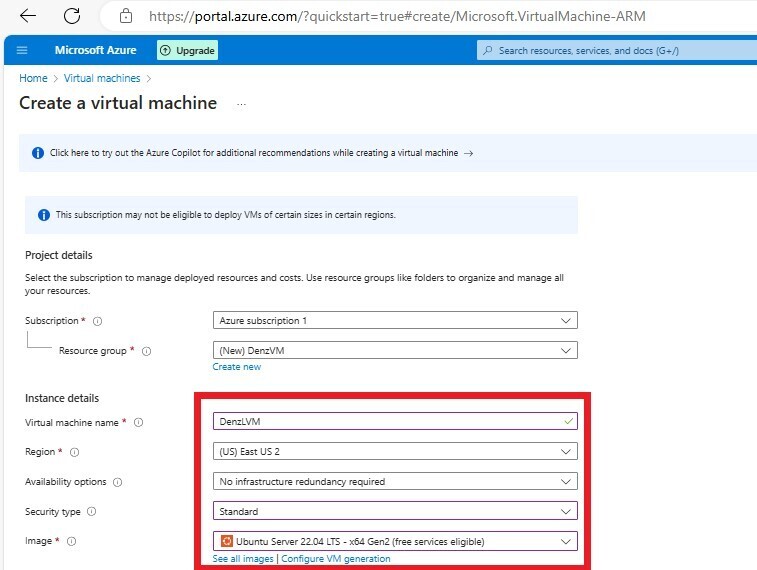Show info tooltip for Security type

click(x=91, y=512)
